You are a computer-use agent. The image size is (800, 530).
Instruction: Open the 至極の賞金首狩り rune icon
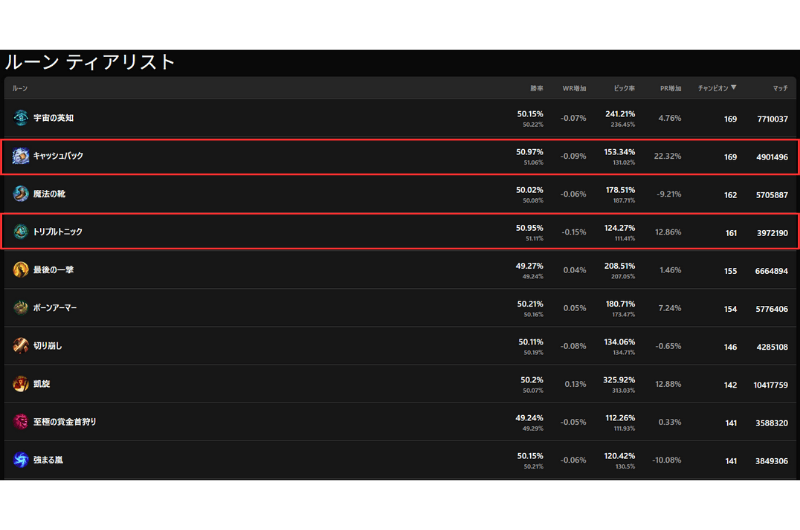pyautogui.click(x=21, y=422)
